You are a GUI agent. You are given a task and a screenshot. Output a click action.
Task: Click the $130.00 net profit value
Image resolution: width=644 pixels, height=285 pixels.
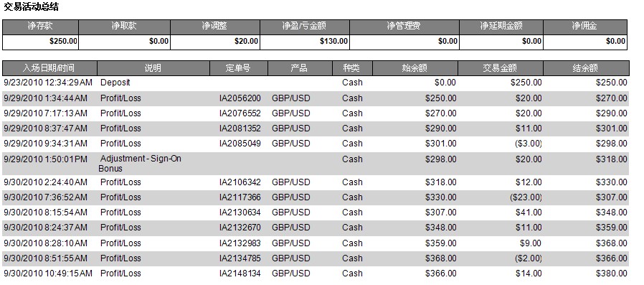(334, 41)
